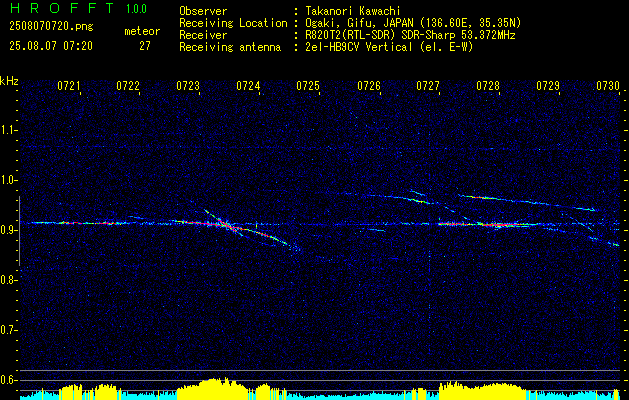Click the Observer field label
Image resolution: width=629 pixels, height=400 pixels.
pos(203,11)
